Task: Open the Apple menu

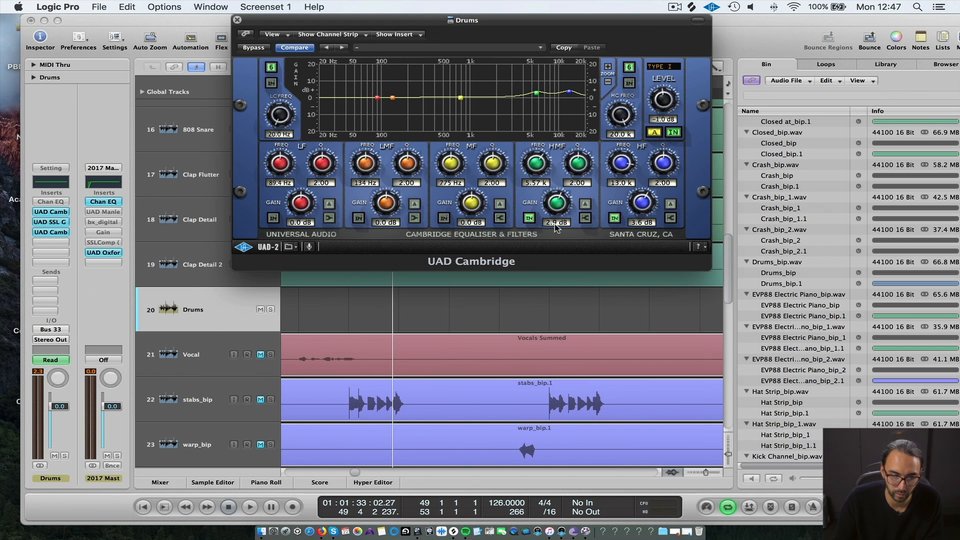Action: (18, 7)
